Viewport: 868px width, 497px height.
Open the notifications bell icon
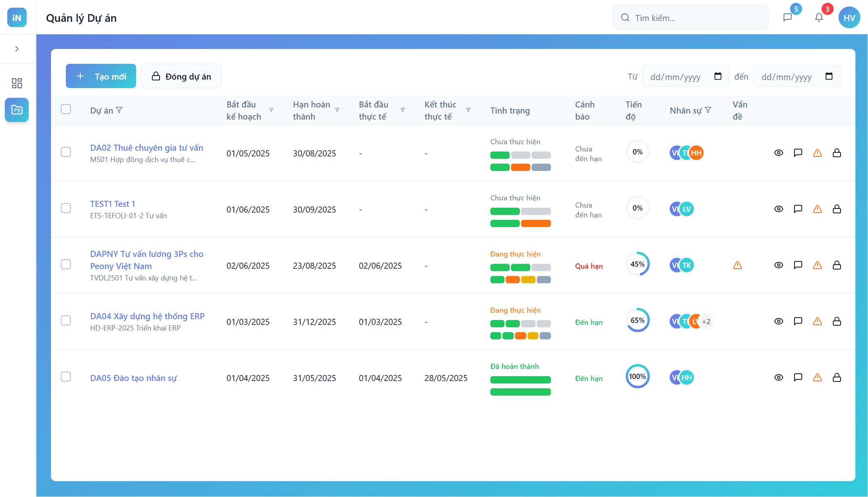pos(819,17)
